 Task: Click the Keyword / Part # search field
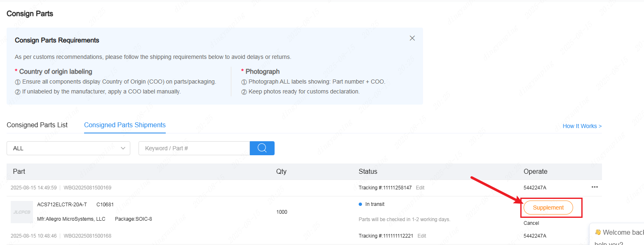194,148
